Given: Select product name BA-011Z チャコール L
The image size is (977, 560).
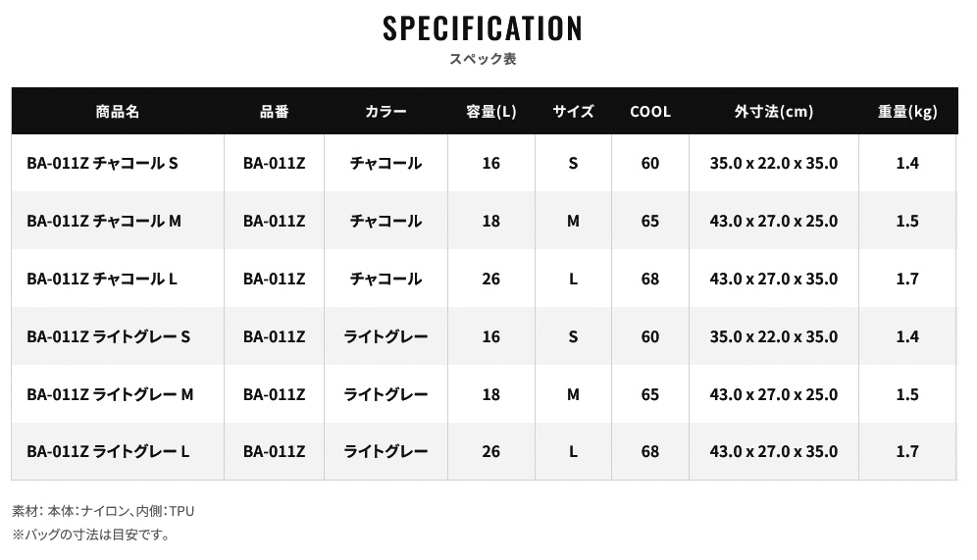Looking at the screenshot, I should coord(102,279).
